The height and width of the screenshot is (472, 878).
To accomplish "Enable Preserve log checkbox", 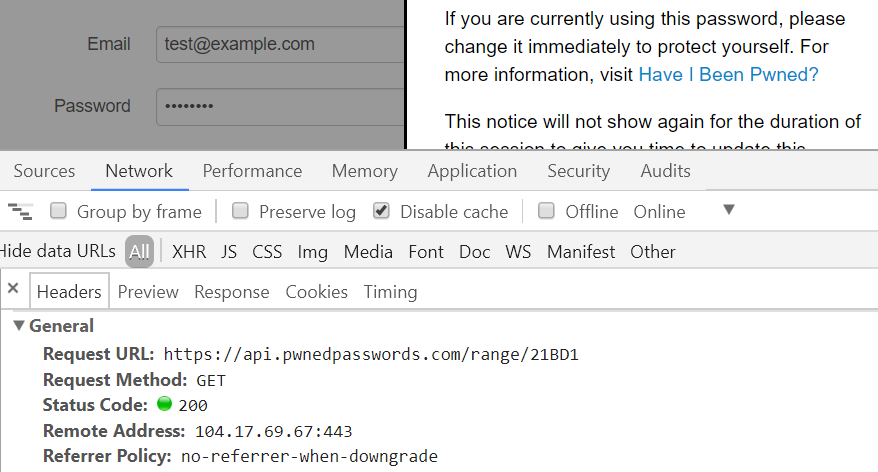I will click(240, 211).
